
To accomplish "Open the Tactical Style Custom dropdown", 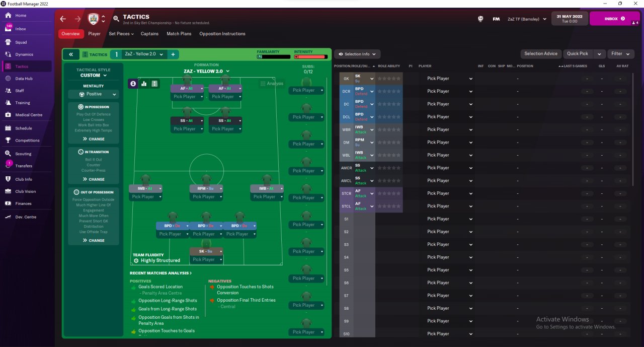I will (94, 75).
